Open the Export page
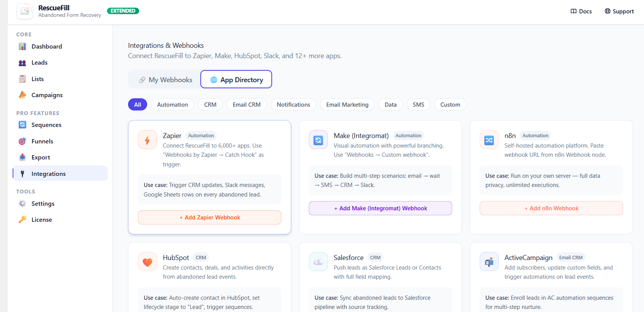The height and width of the screenshot is (312, 644). [60, 157]
